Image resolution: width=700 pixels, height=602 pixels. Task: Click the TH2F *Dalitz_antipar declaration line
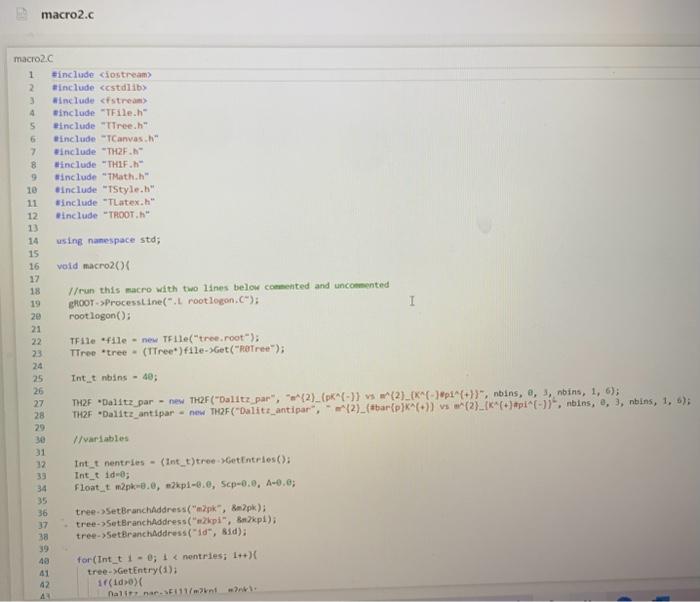pos(382,408)
